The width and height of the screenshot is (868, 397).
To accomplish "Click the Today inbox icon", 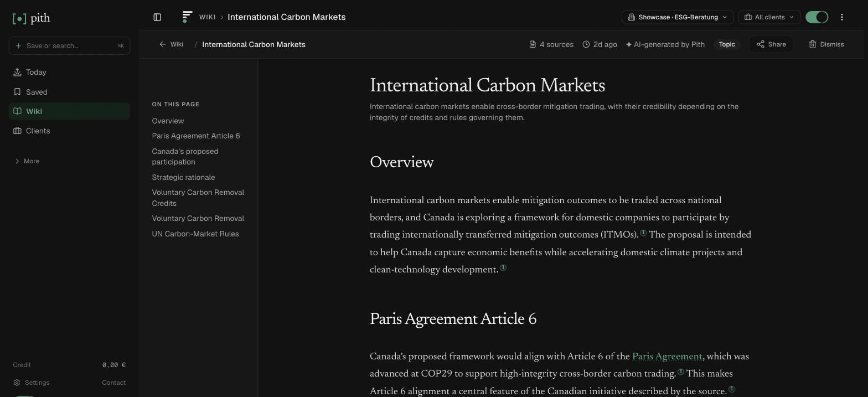I will 17,72.
